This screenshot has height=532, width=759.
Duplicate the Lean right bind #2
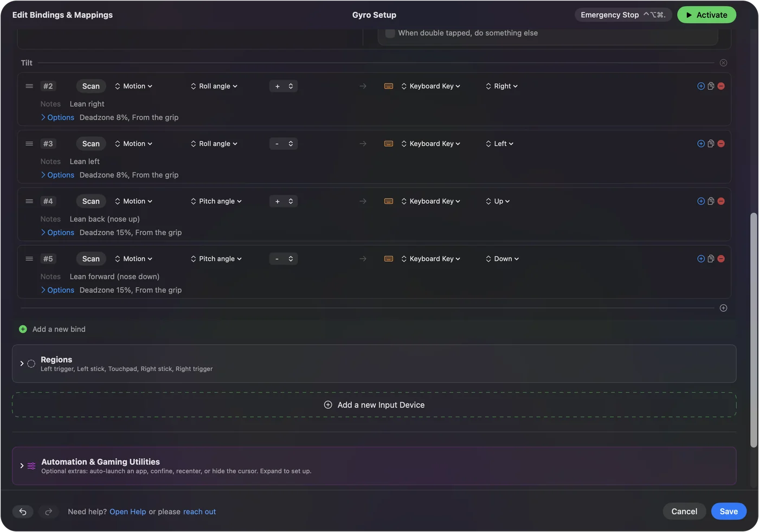(x=711, y=86)
